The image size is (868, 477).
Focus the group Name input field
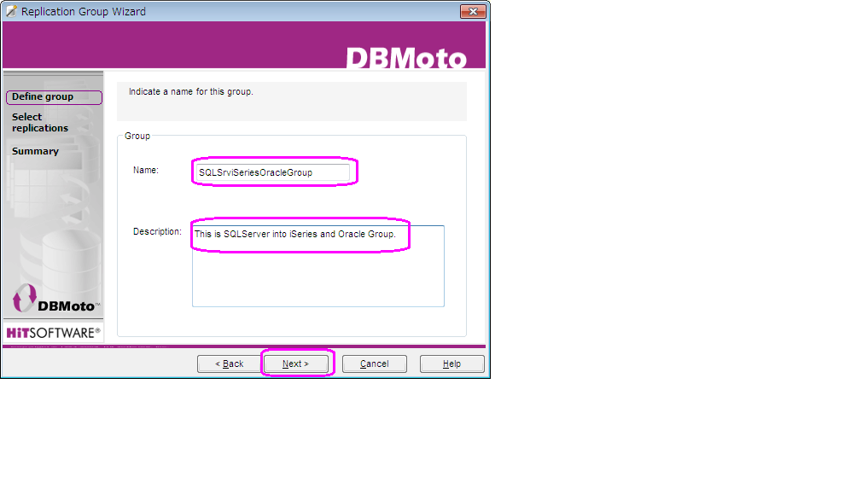[x=273, y=172]
